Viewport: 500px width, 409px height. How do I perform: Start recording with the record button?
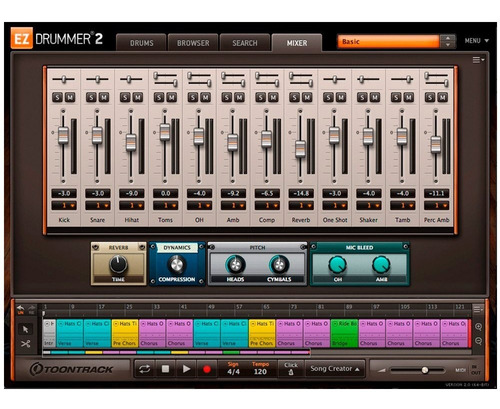(207, 369)
